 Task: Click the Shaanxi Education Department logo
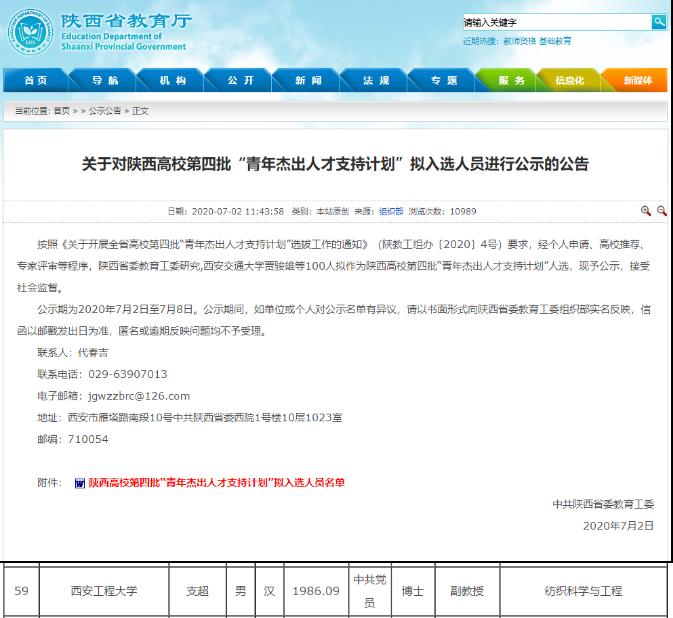[31, 29]
